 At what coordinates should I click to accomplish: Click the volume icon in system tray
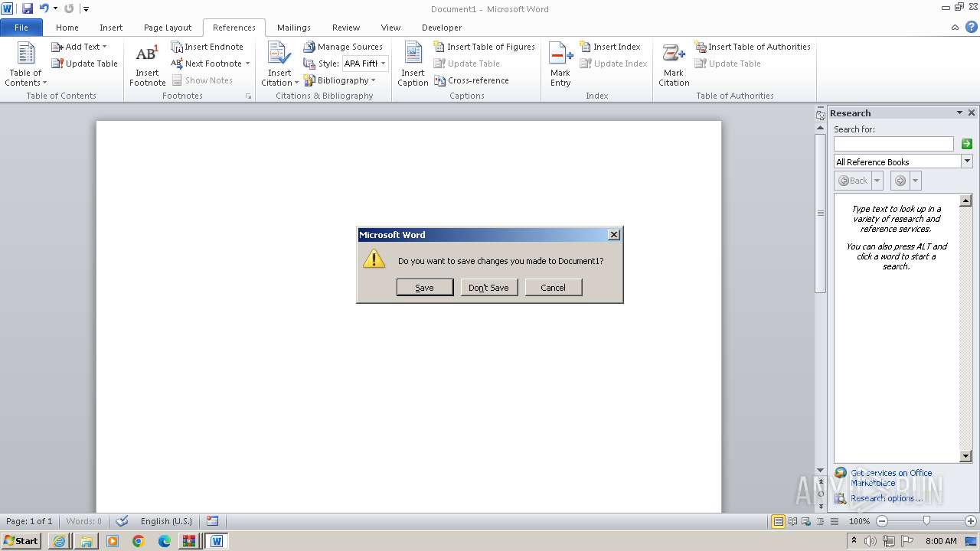click(x=871, y=541)
